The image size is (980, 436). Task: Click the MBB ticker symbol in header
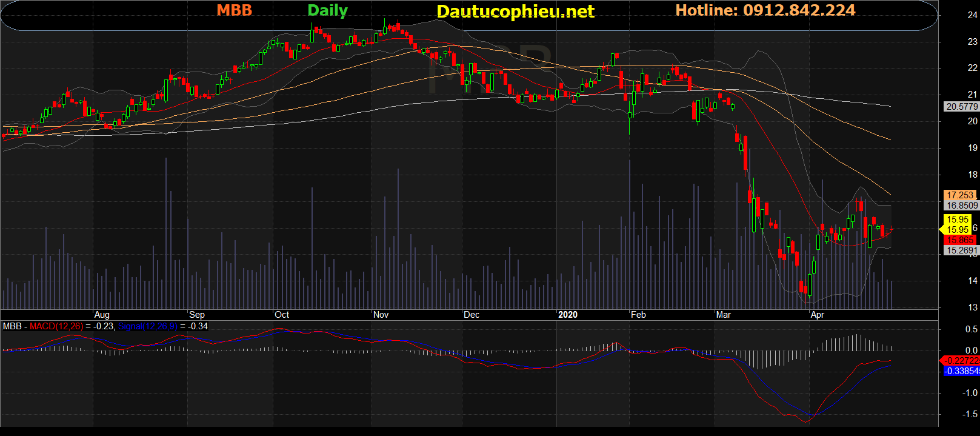pos(234,10)
